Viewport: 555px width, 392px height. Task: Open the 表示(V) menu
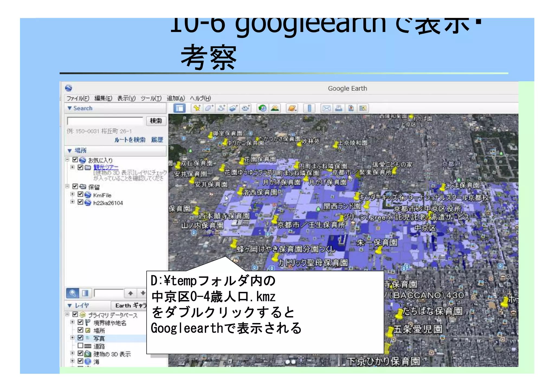(x=126, y=98)
